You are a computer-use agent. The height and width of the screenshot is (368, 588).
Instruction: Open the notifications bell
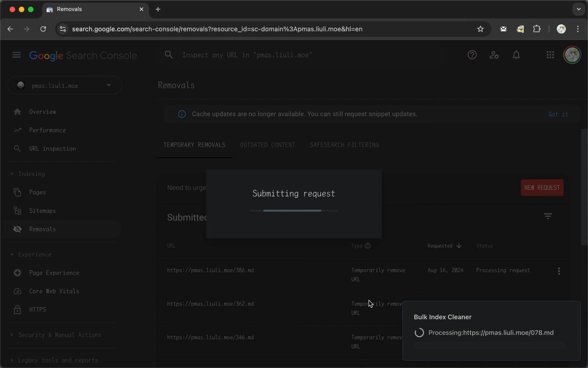tap(516, 55)
